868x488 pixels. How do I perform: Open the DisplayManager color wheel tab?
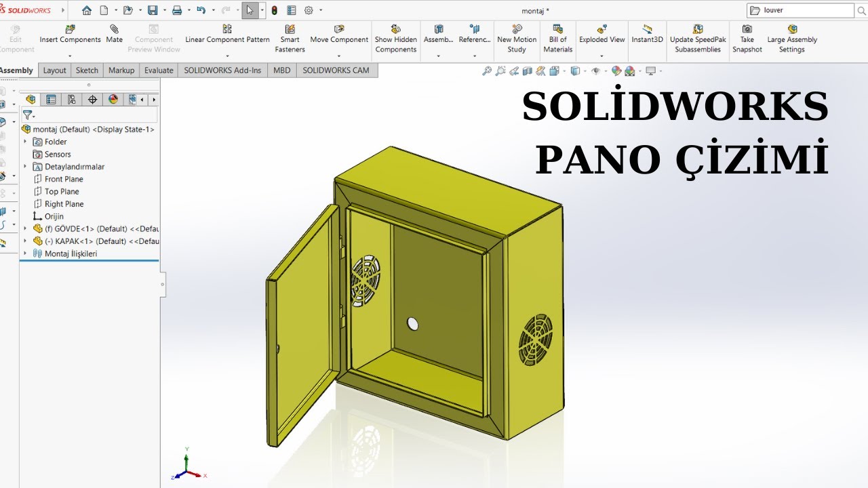[113, 100]
